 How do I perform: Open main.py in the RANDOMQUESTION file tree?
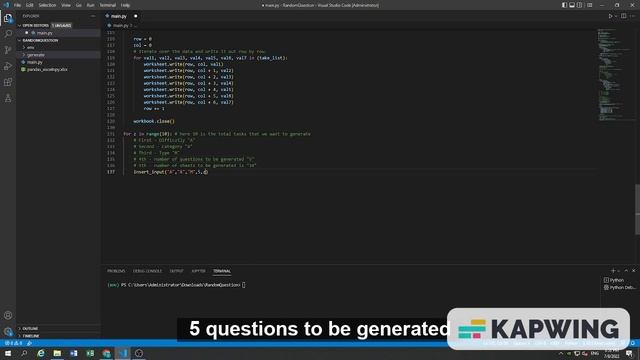point(35,62)
